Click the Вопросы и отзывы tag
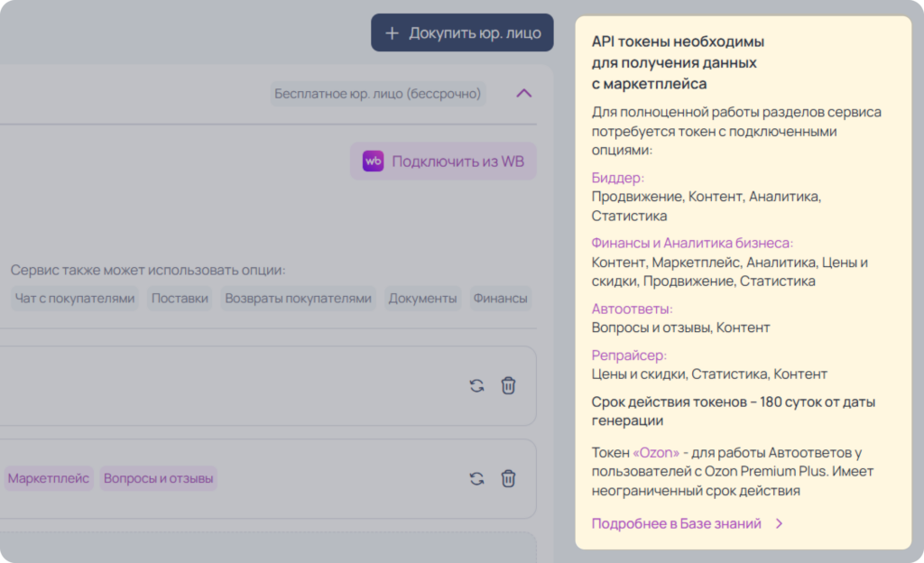Image resolution: width=924 pixels, height=563 pixels. click(159, 479)
